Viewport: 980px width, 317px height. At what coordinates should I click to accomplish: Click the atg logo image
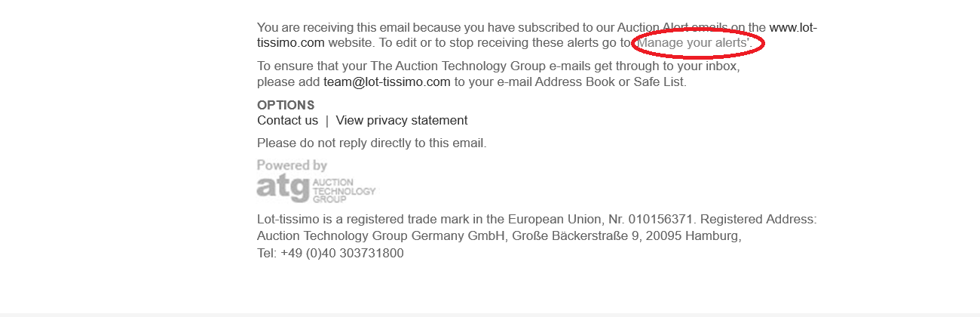pos(283,189)
